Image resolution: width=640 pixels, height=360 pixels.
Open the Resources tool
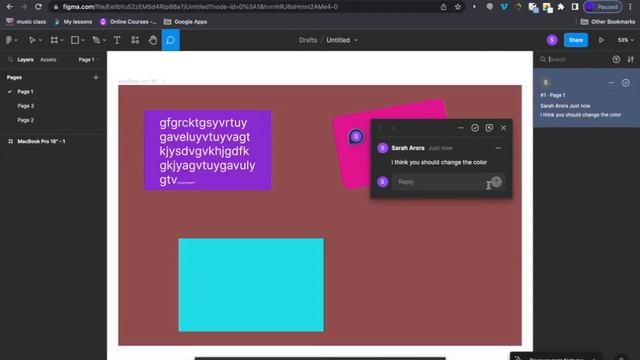tap(135, 40)
